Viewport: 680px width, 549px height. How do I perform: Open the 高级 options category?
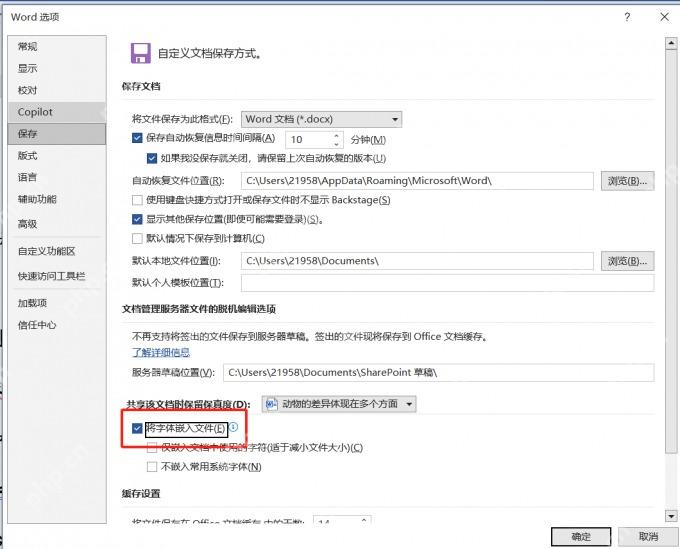pos(57,224)
